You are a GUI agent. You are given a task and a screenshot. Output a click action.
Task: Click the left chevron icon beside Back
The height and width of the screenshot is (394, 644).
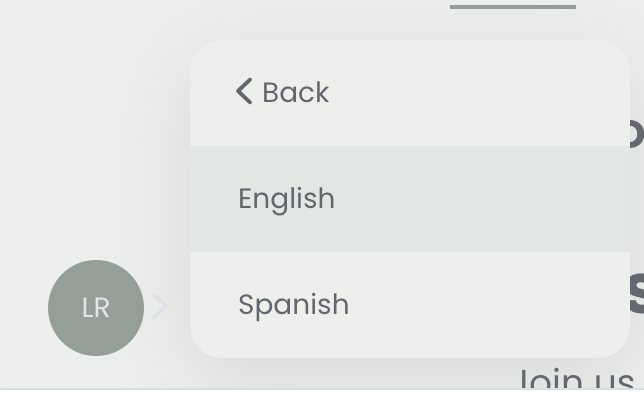pos(244,91)
